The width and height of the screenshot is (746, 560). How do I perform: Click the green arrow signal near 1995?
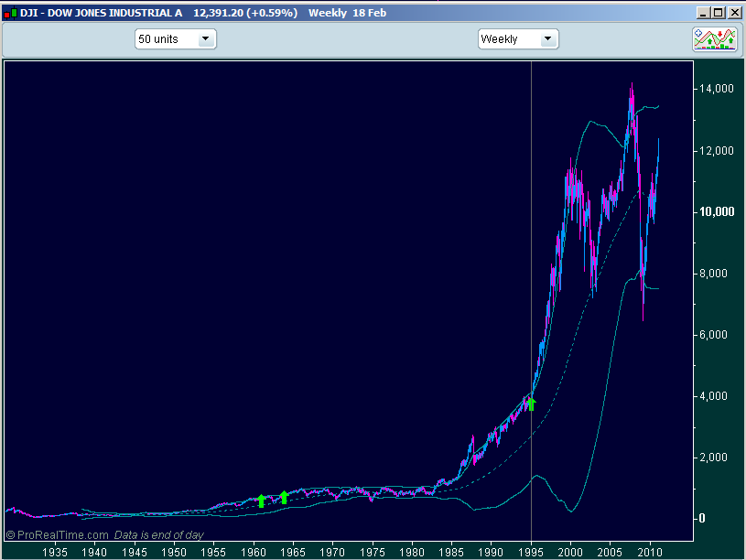click(x=531, y=404)
